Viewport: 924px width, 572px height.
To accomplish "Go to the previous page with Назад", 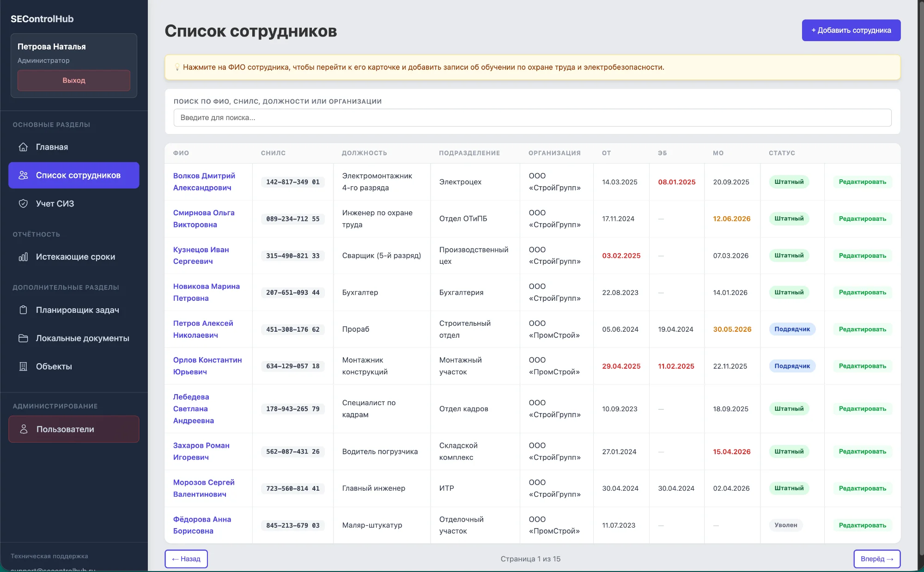I will click(186, 559).
